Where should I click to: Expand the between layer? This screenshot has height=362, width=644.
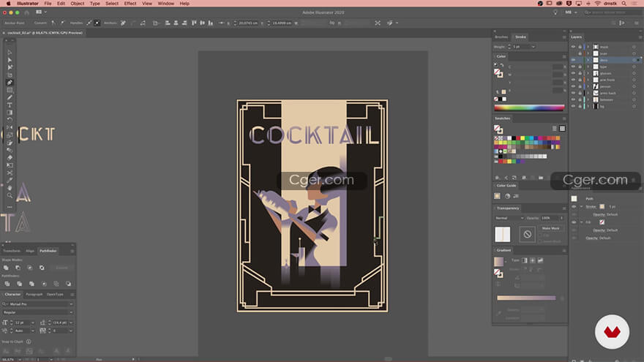(588, 99)
